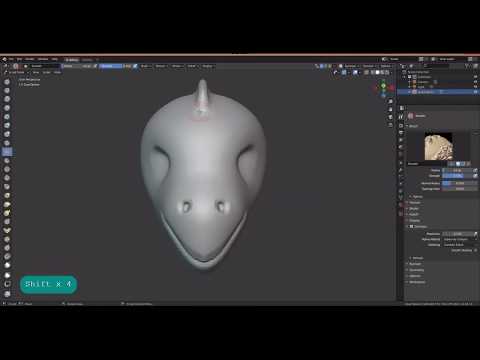Toggle camera view with camera icon
Image resolution: width=480 pixels, height=360 pixels.
391,117
